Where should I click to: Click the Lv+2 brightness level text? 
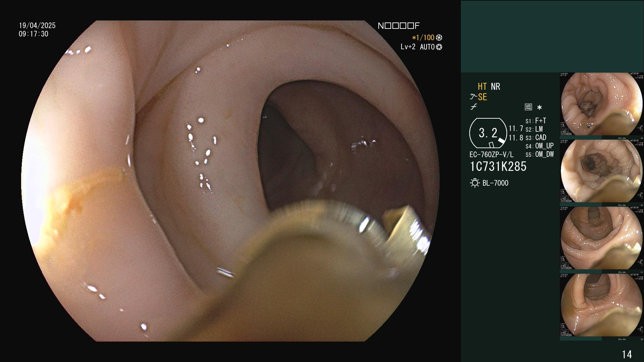click(408, 47)
